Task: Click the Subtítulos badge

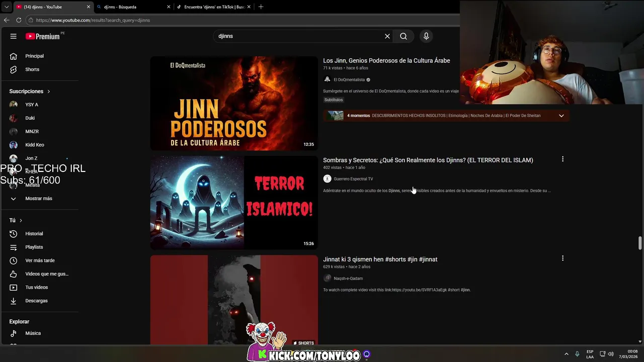Action: pos(334,100)
